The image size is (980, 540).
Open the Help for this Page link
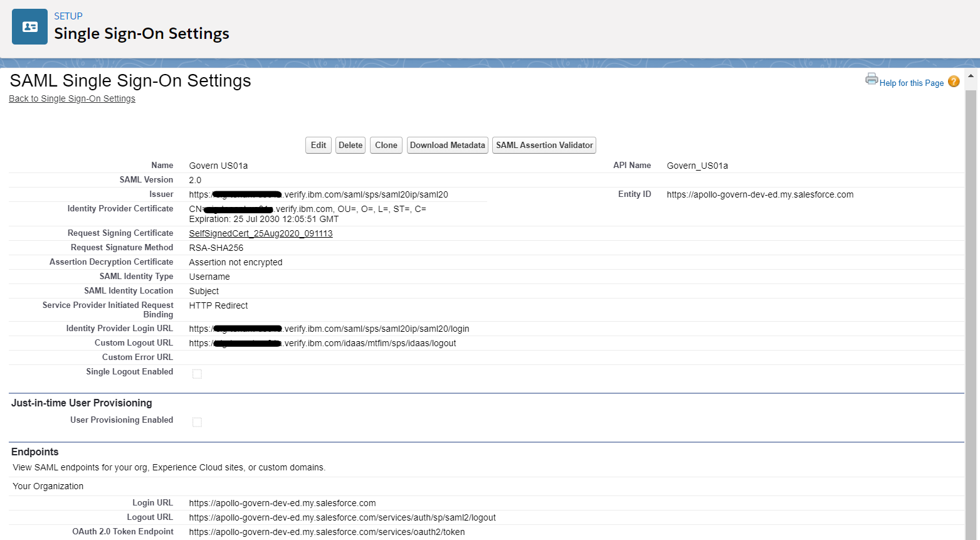tap(911, 83)
